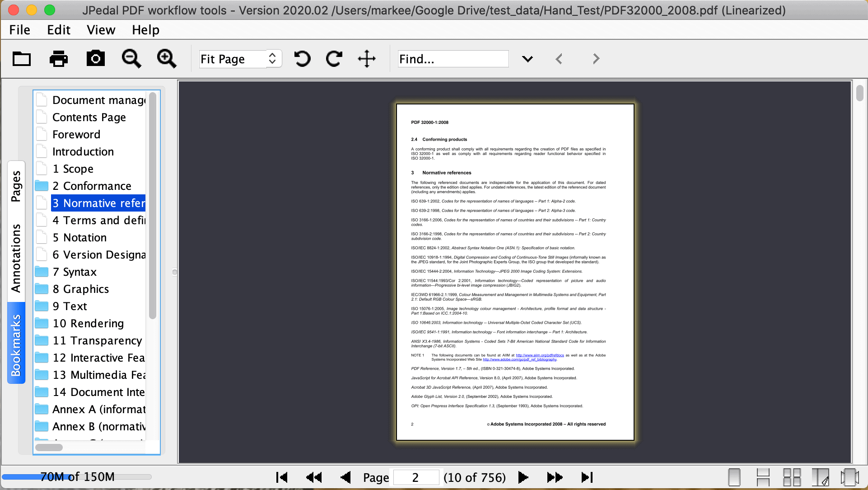Open the 13 Multimedia Features bookmark
The height and width of the screenshot is (490, 868).
click(x=99, y=375)
